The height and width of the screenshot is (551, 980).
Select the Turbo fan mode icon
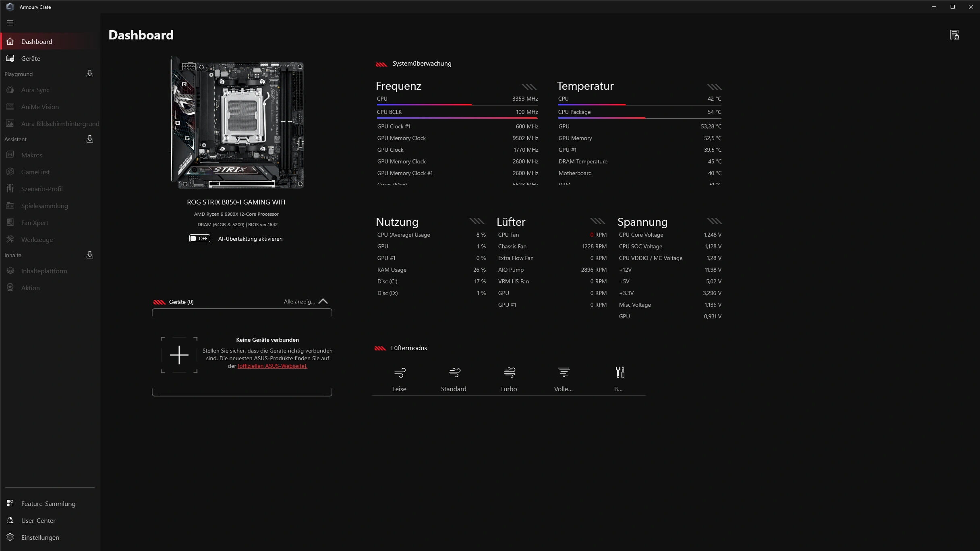click(509, 373)
